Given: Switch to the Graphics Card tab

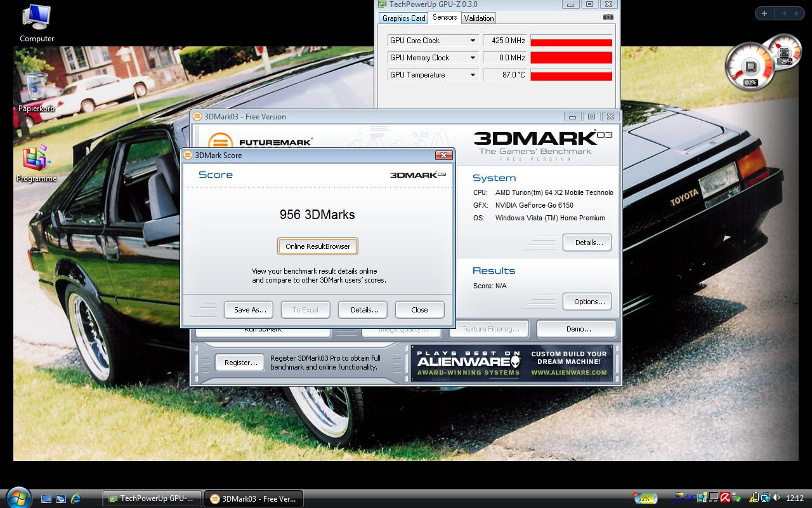Looking at the screenshot, I should click(x=403, y=18).
